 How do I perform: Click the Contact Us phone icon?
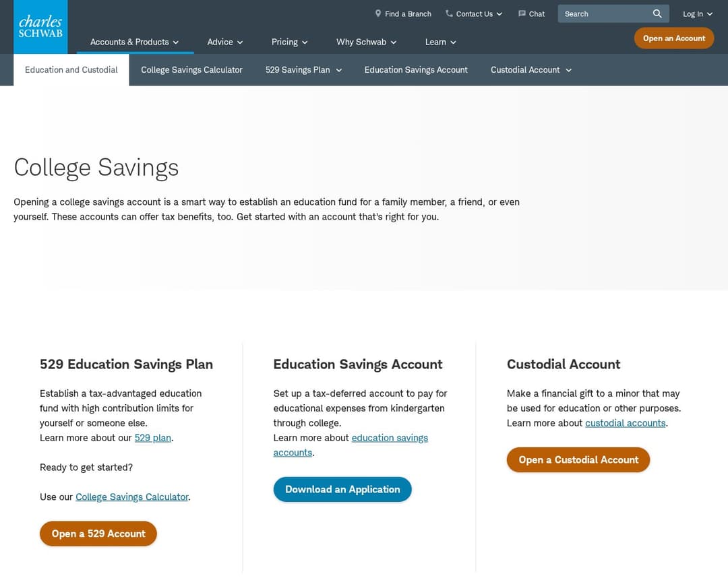coord(448,13)
